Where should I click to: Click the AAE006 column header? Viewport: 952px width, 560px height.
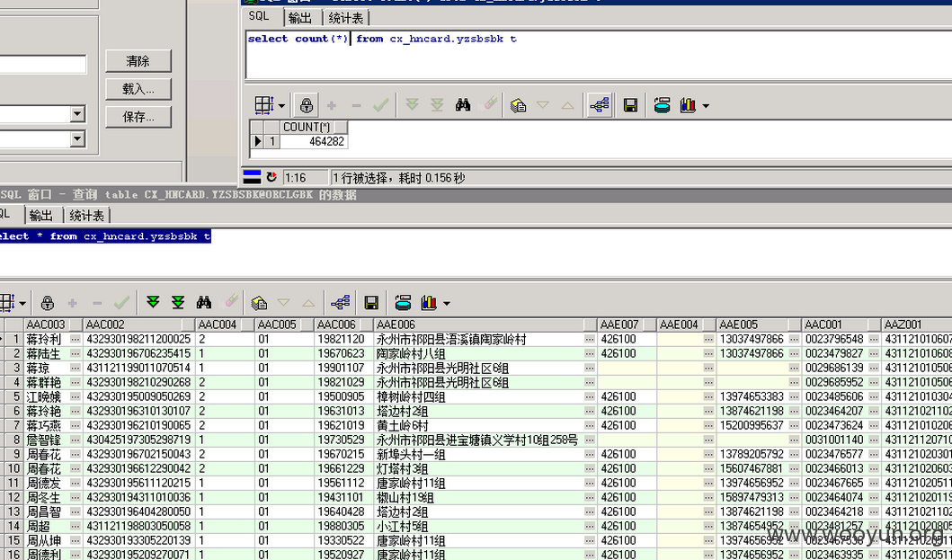coord(485,324)
